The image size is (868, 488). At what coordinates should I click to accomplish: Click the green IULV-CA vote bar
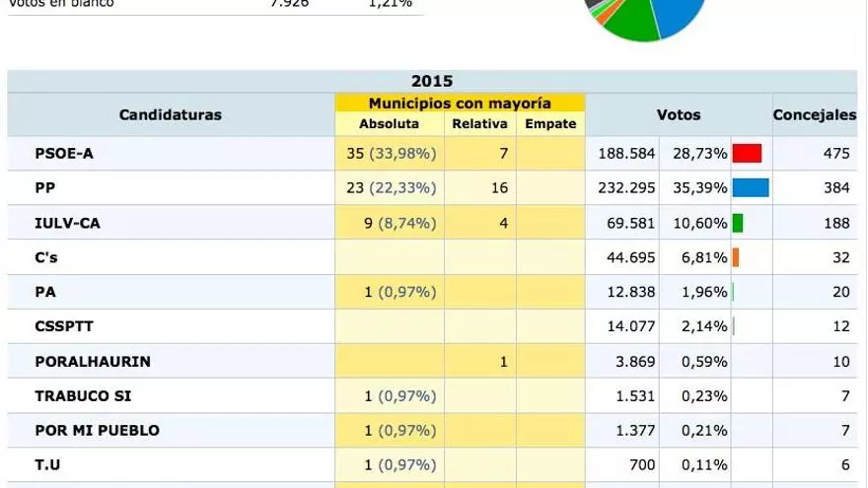coord(738,223)
